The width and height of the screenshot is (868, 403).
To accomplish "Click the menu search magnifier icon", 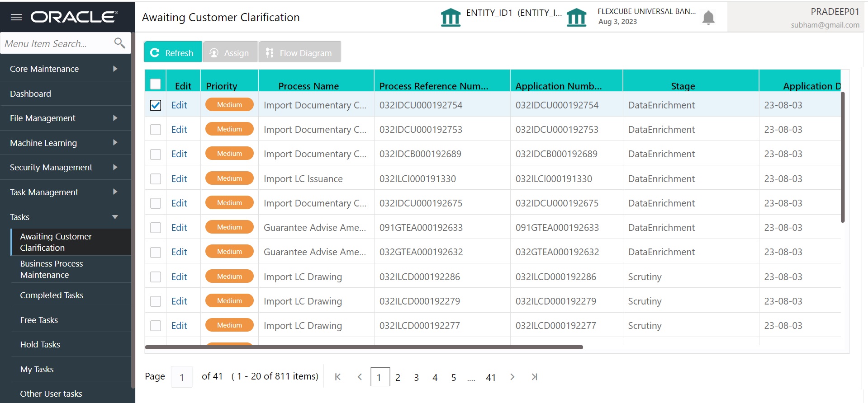I will tap(119, 43).
